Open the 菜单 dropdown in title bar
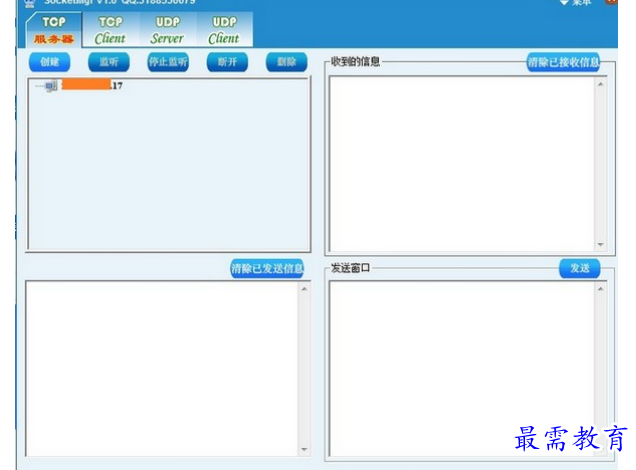The height and width of the screenshot is (470, 636). click(576, 2)
